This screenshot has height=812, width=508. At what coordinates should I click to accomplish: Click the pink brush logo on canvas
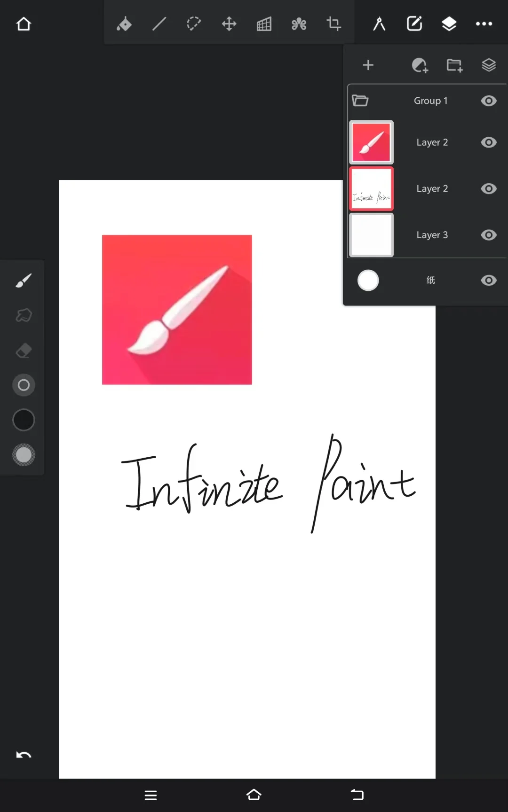click(x=177, y=310)
